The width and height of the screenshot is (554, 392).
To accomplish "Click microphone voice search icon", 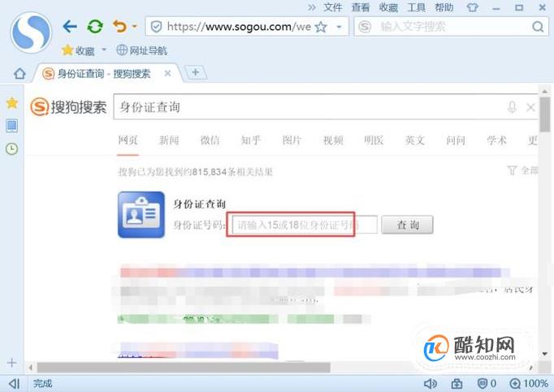I will click(512, 107).
